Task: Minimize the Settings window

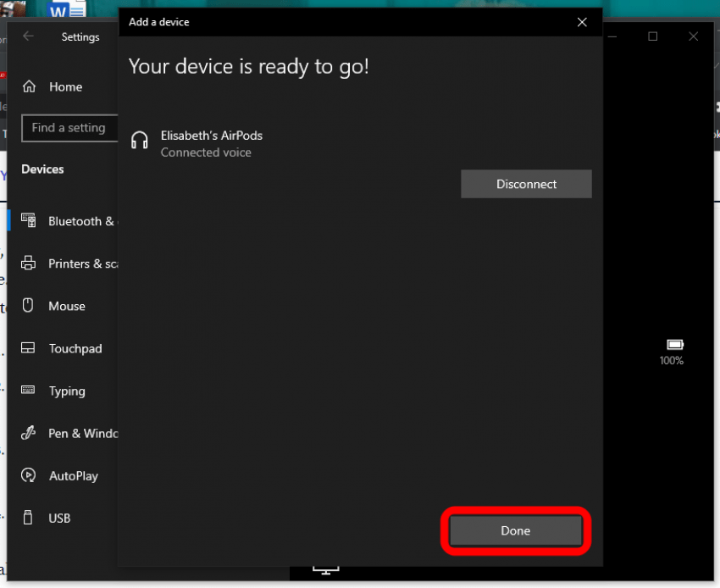Action: click(612, 36)
